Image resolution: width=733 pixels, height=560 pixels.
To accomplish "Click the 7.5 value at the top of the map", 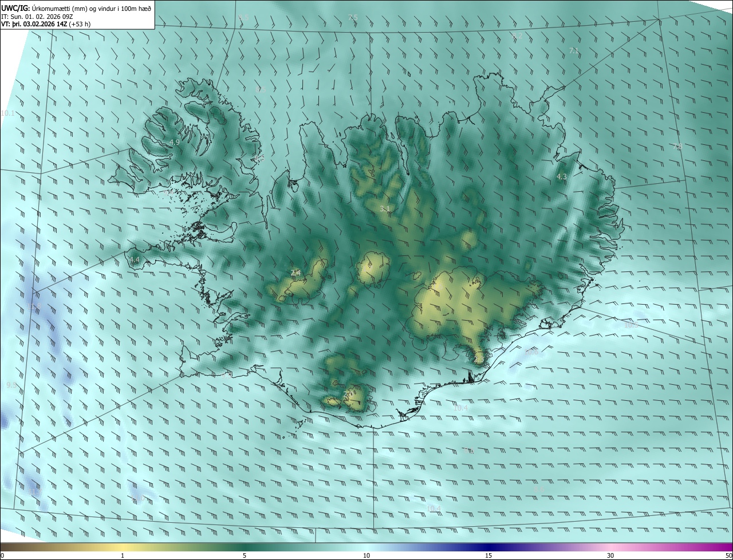I will coord(353,18).
